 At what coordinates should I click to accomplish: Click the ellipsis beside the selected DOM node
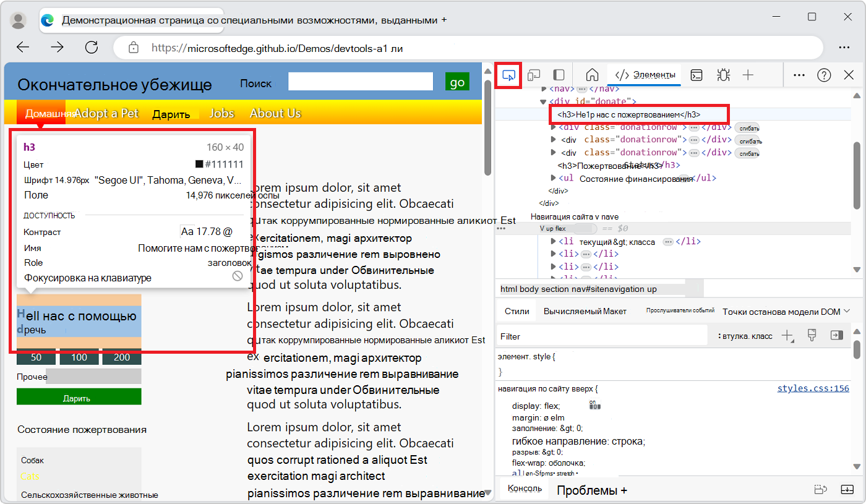click(501, 229)
